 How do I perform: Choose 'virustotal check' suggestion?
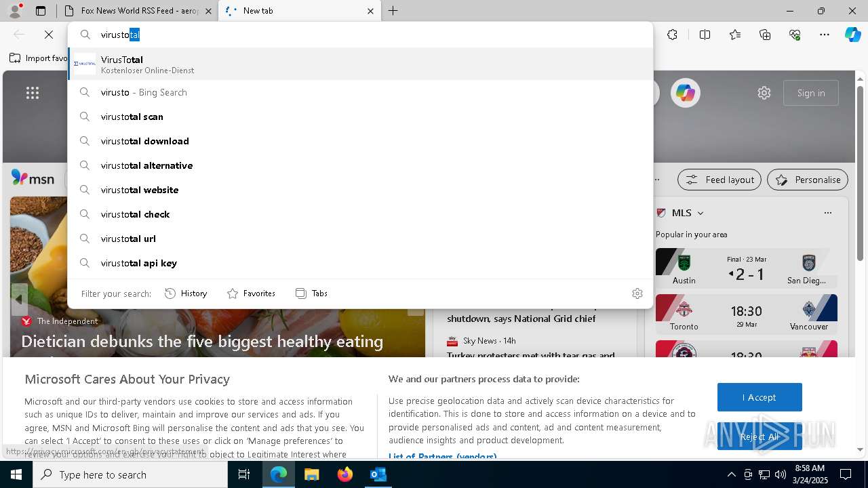click(360, 214)
